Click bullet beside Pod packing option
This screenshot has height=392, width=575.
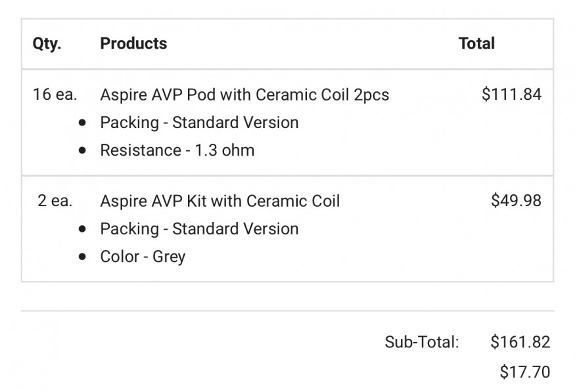[83, 123]
